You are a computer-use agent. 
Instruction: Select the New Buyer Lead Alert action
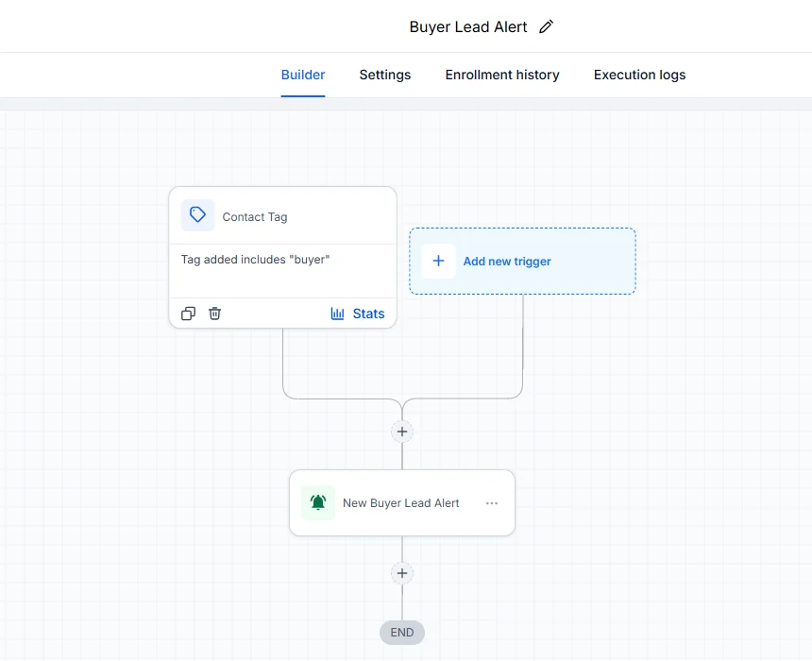(402, 503)
